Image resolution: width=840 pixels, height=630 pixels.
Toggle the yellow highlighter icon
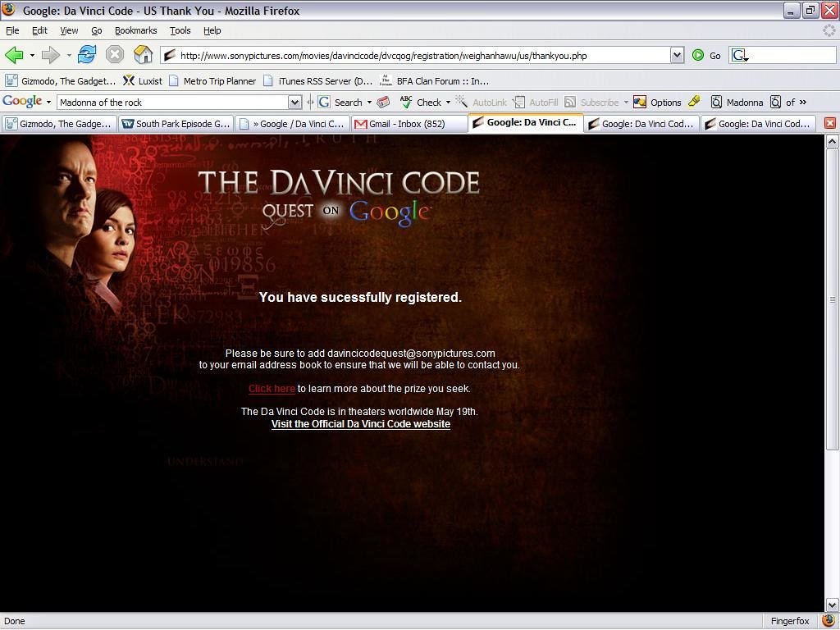(694, 102)
